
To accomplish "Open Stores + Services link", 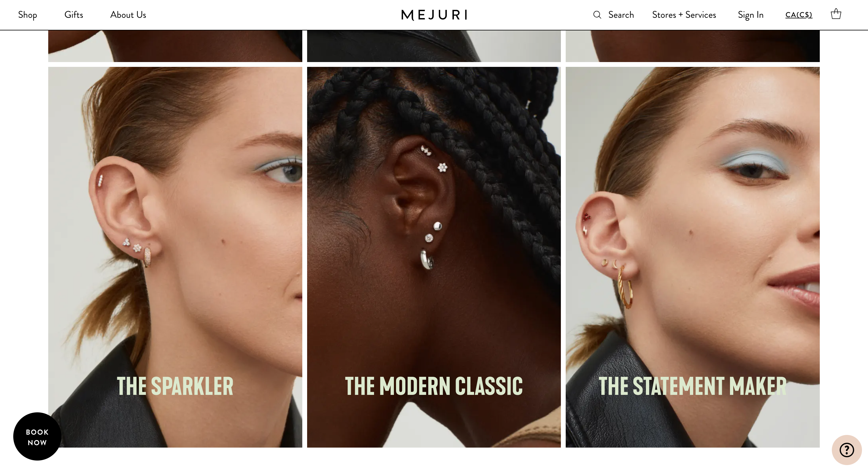I will point(684,15).
